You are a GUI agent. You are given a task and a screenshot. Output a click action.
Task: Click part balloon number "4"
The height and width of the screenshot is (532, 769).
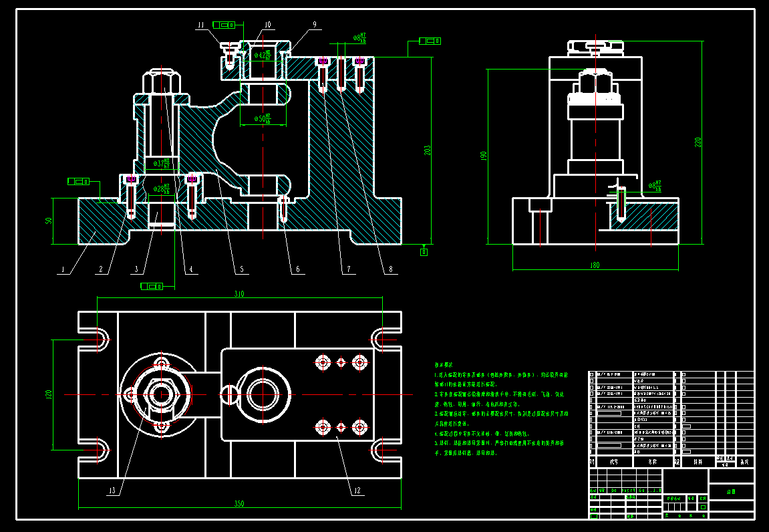click(x=191, y=269)
